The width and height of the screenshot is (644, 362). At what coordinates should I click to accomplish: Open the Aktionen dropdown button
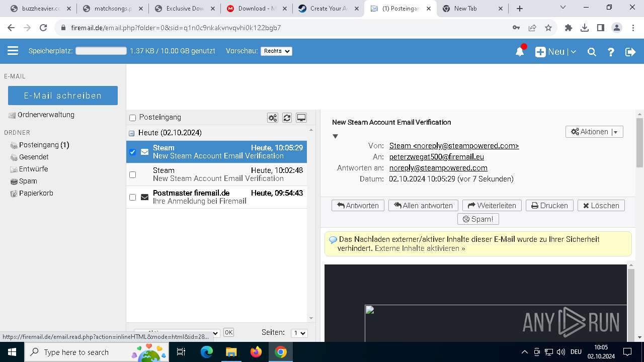[x=595, y=132]
